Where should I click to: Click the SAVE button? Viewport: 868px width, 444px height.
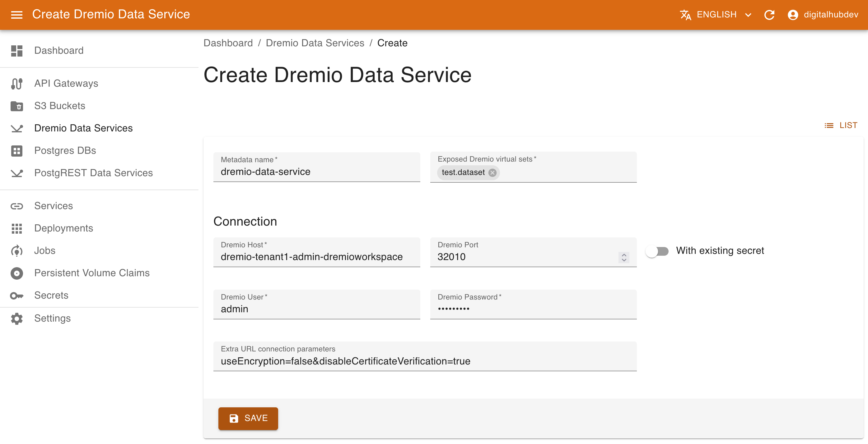248,419
